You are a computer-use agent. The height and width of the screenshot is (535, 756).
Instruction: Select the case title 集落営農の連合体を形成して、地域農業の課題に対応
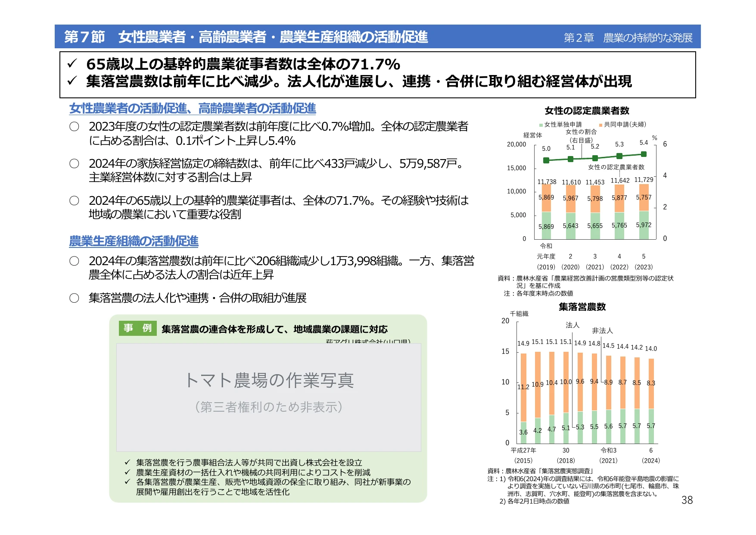tap(274, 329)
